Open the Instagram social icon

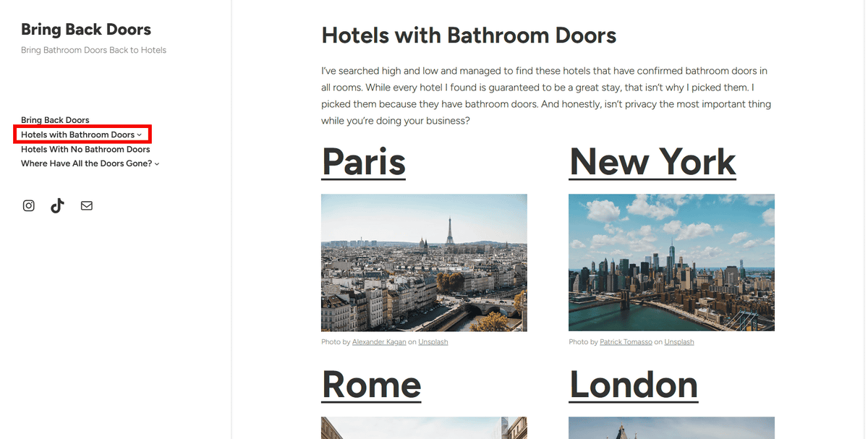point(29,205)
